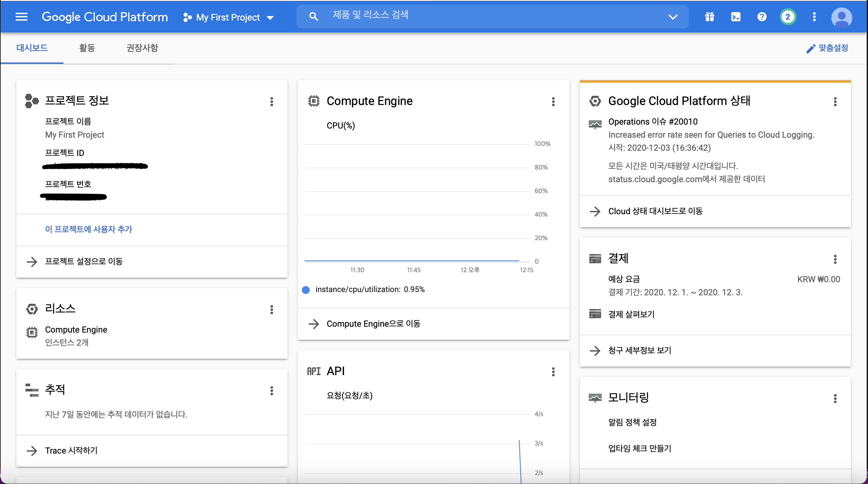Open the help question mark icon

point(761,17)
